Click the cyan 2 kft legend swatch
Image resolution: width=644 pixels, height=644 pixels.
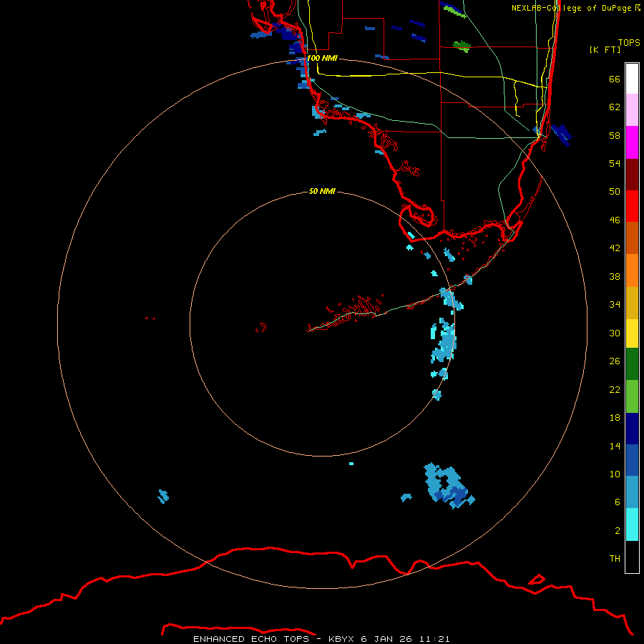[632, 525]
